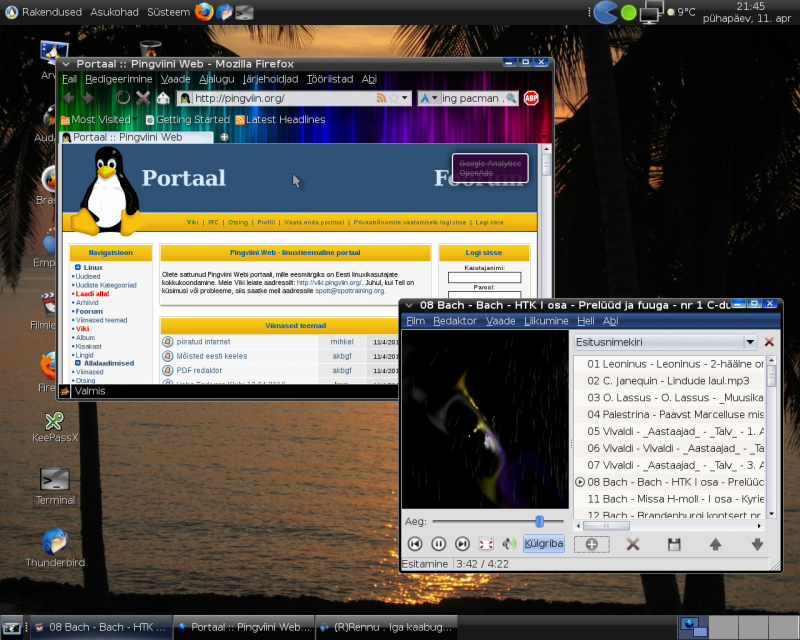The height and width of the screenshot is (640, 800).
Task: Open Firefox Järjehoidjad menu
Action: click(270, 79)
